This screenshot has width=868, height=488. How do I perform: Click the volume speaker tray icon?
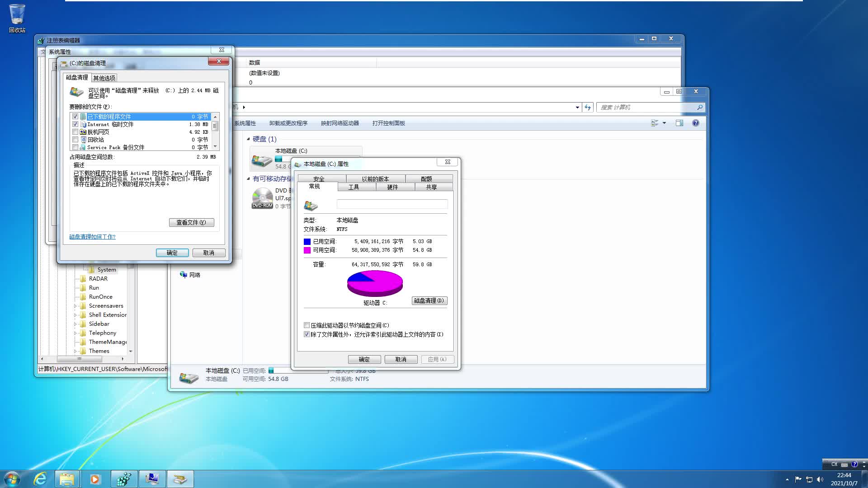820,479
